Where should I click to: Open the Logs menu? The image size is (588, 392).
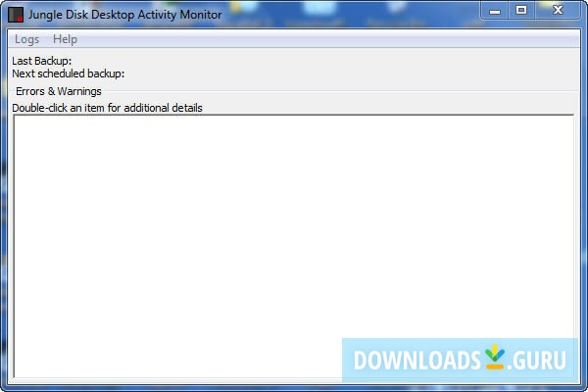click(26, 39)
